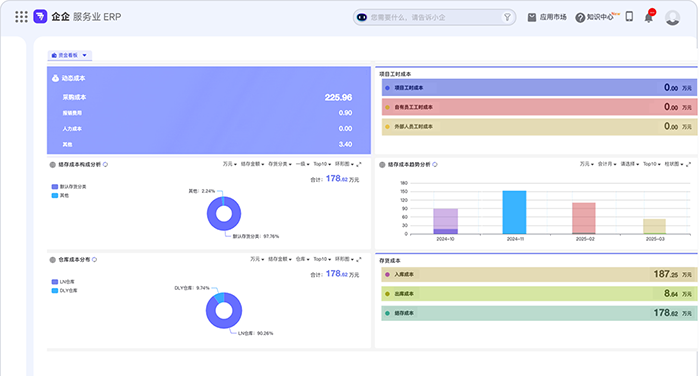Toggle the LN仓库 legend item

click(63, 282)
